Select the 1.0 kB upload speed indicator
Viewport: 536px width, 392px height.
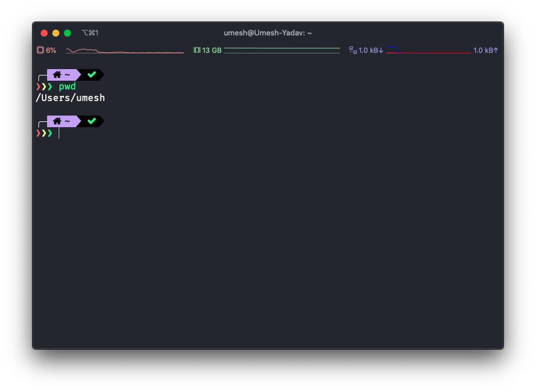pyautogui.click(x=486, y=51)
